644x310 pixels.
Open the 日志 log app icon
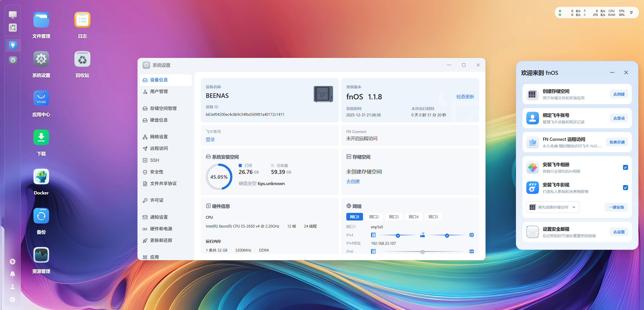coord(82,20)
